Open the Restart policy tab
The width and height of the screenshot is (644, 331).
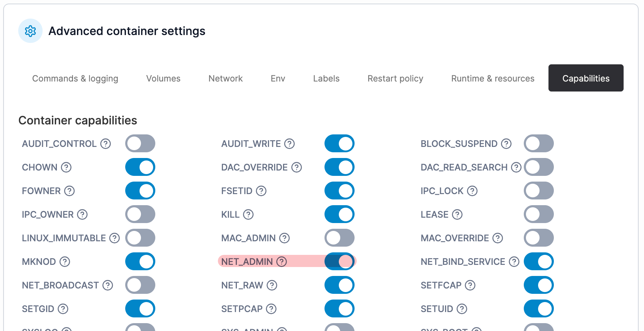(x=395, y=78)
